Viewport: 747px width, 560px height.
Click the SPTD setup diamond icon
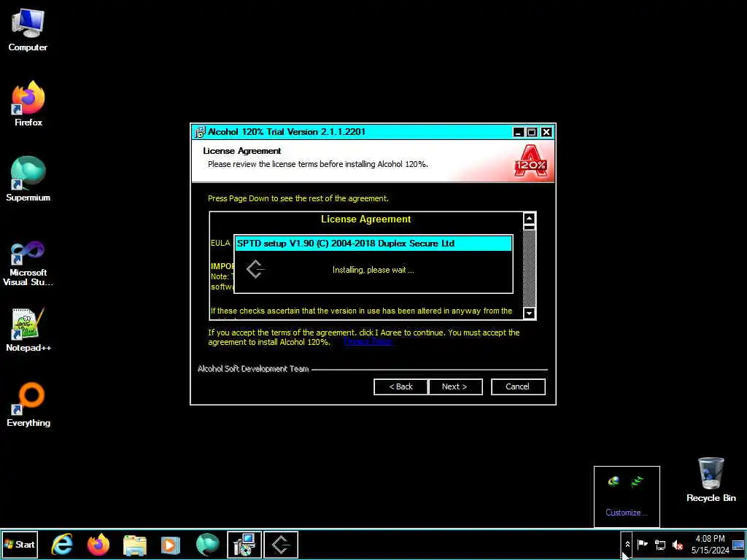pyautogui.click(x=255, y=270)
